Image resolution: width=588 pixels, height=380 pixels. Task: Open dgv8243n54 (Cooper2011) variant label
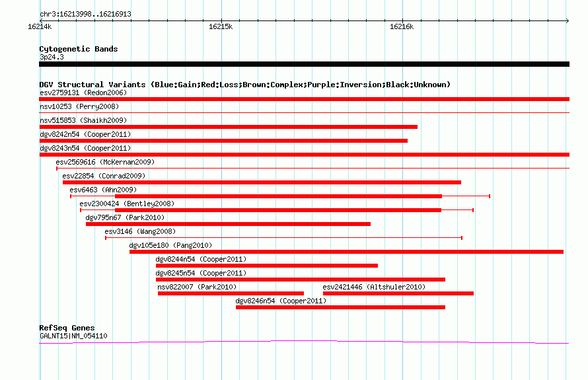(85, 148)
